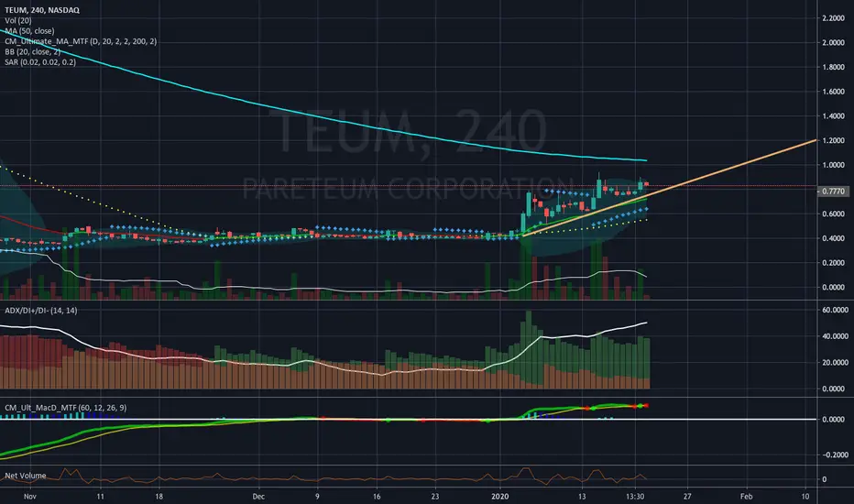The width and height of the screenshot is (854, 504).
Task: Click the CM_Ult_MacD_MTF (60, 12, 26, 9) label
Action: pos(65,408)
